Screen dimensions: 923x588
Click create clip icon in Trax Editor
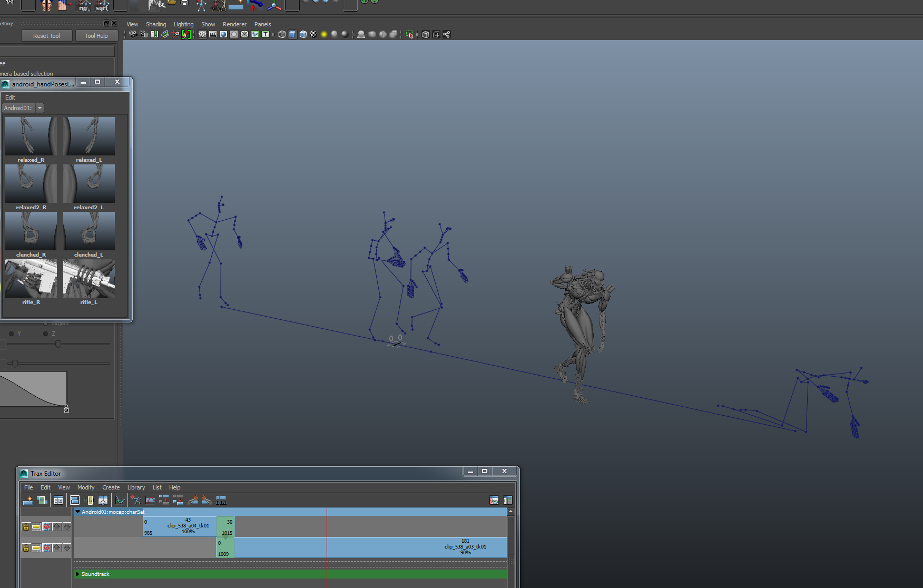[x=28, y=500]
